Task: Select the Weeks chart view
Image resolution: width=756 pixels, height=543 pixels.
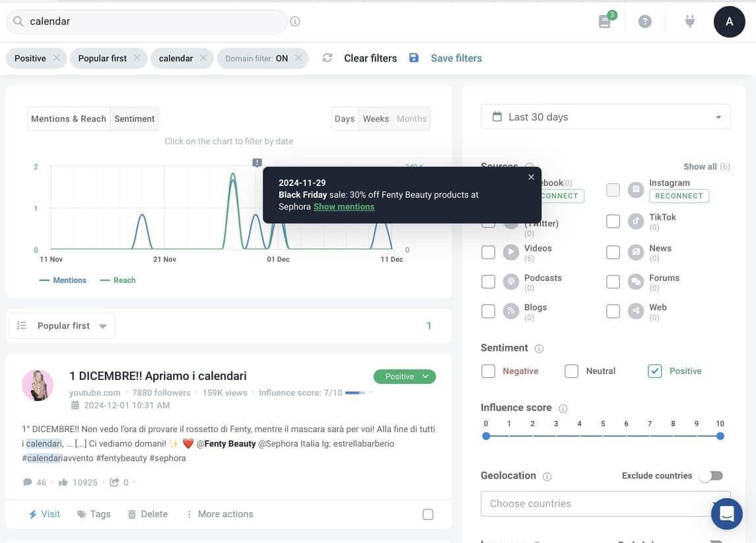Action: click(x=375, y=119)
